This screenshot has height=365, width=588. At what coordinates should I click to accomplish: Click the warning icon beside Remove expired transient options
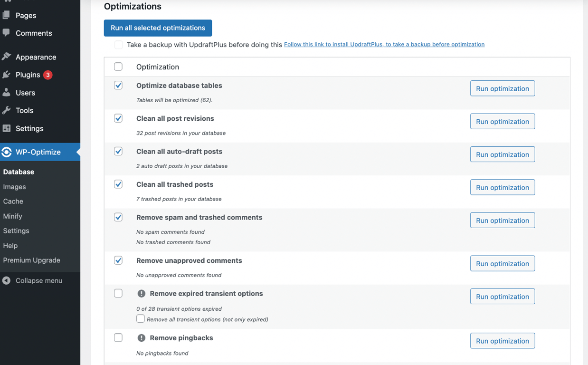click(x=141, y=294)
